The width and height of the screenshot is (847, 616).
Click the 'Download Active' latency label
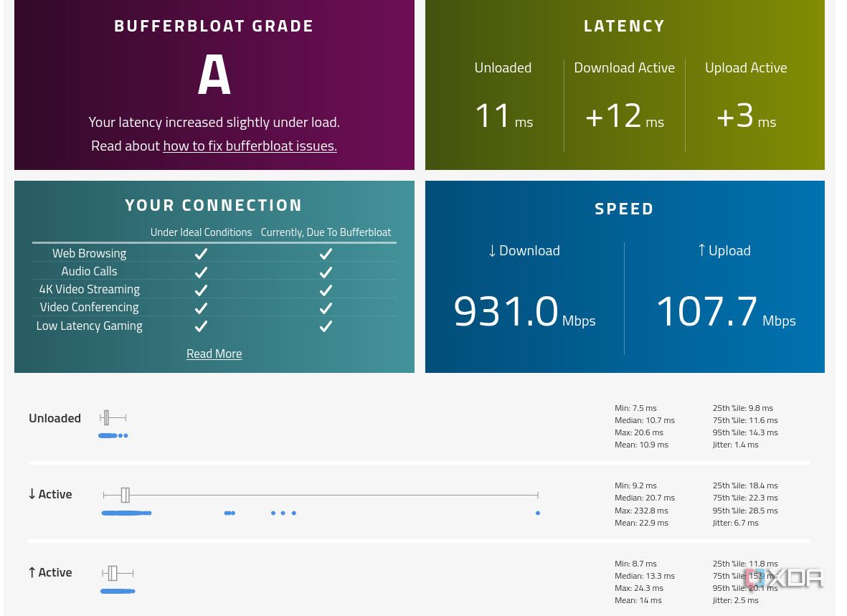pos(625,67)
